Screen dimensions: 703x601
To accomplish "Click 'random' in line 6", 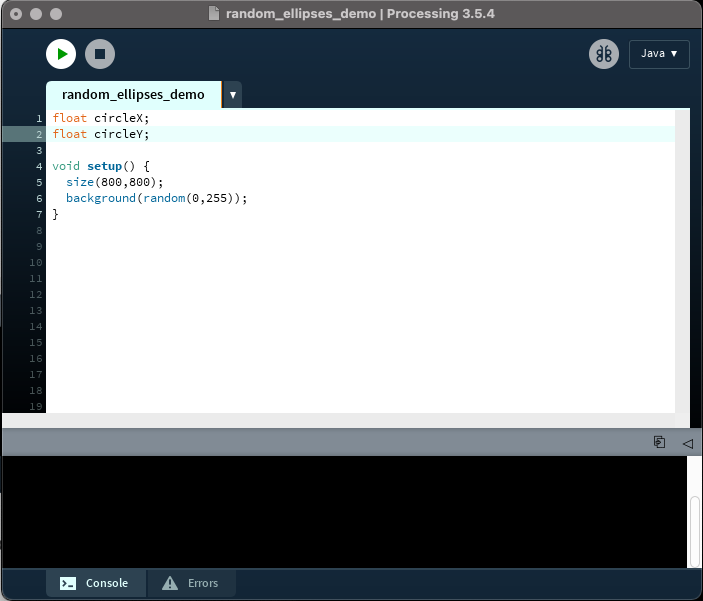I will pyautogui.click(x=164, y=198).
